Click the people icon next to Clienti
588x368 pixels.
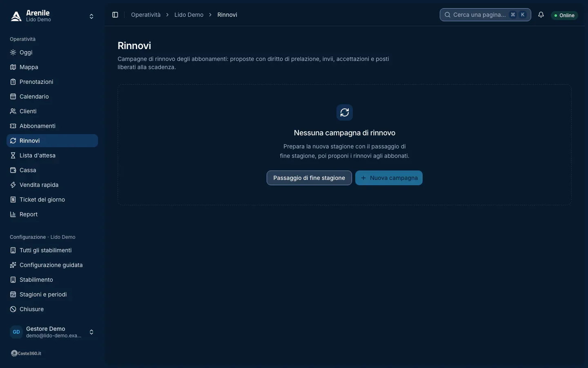[x=13, y=111]
